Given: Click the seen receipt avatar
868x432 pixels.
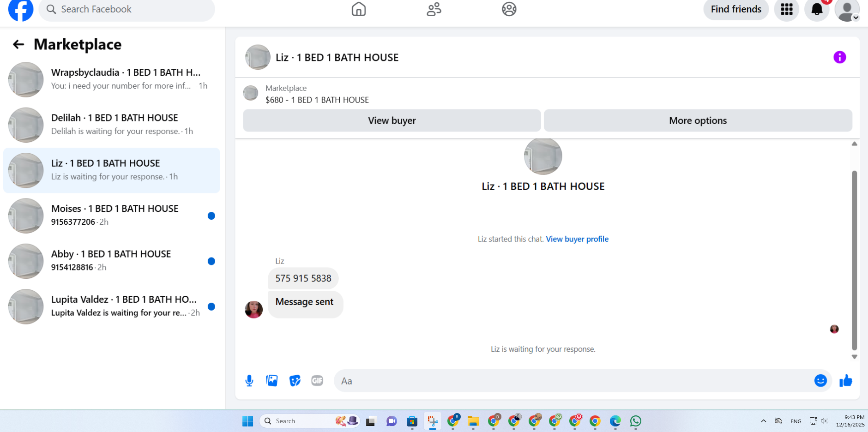Looking at the screenshot, I should 834,329.
